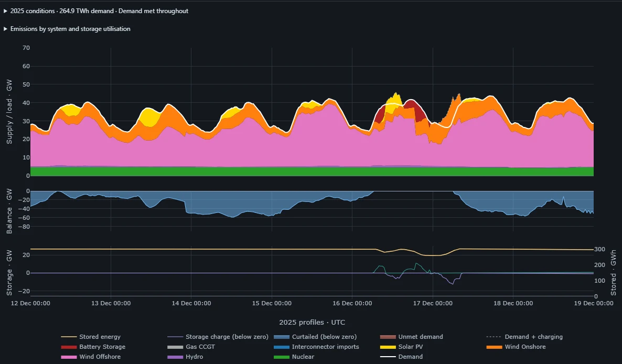Click the 50 tick on supply axis
622x364 pixels.
click(x=26, y=84)
